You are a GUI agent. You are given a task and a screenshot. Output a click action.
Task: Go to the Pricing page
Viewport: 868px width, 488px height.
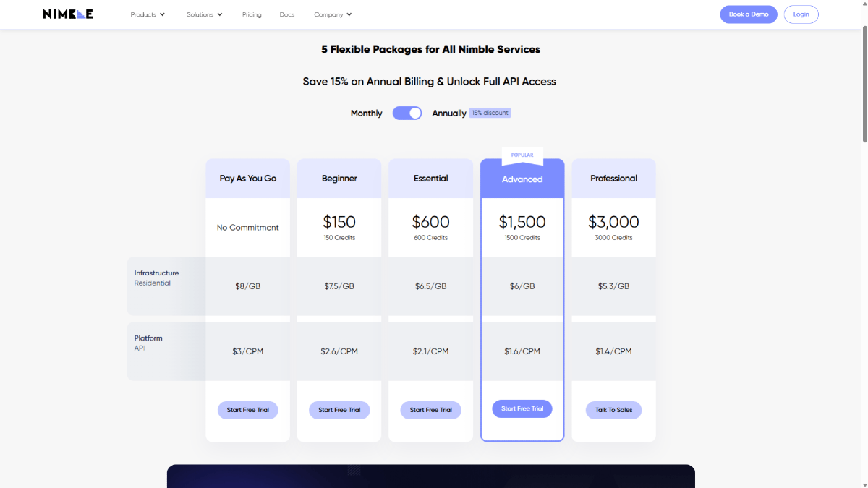click(x=252, y=14)
